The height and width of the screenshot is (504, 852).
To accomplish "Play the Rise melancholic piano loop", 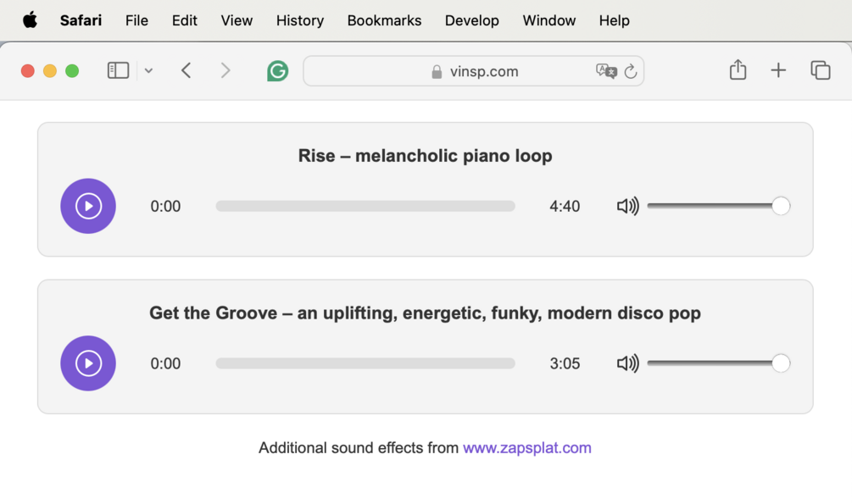I will tap(87, 206).
